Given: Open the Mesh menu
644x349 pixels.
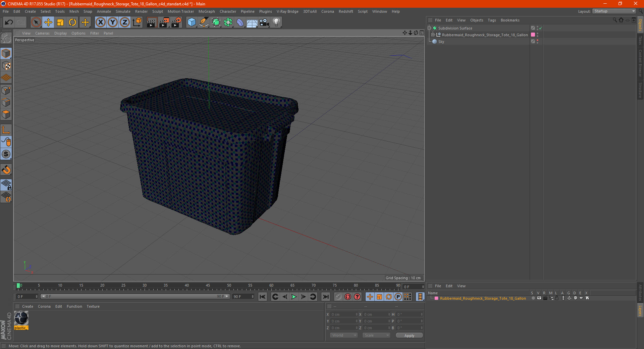Looking at the screenshot, I should tap(74, 11).
